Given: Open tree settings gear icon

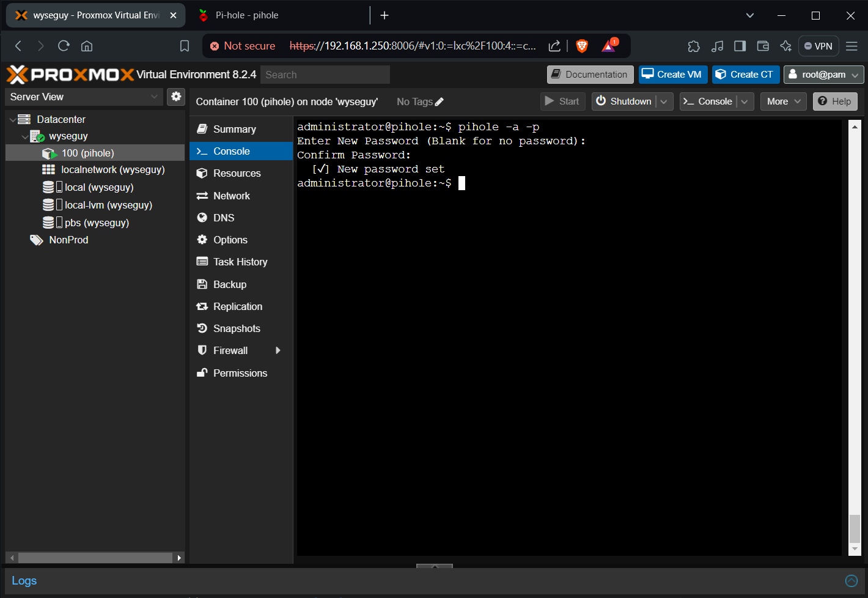Looking at the screenshot, I should [176, 97].
